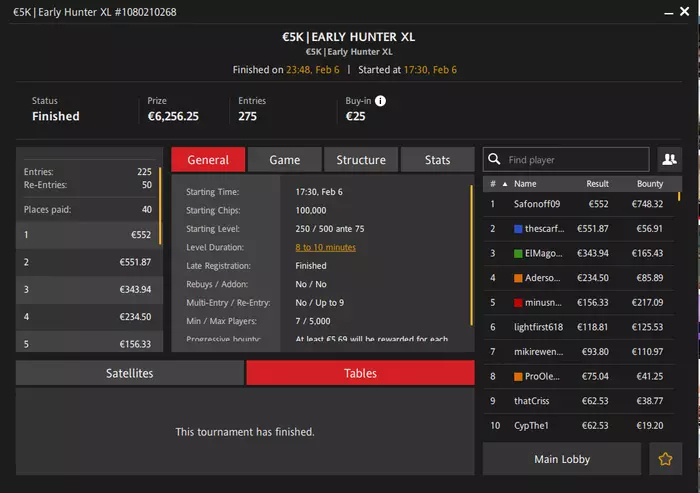Click the Starting Chips value 100,000
The height and width of the screenshot is (493, 700).
(311, 210)
